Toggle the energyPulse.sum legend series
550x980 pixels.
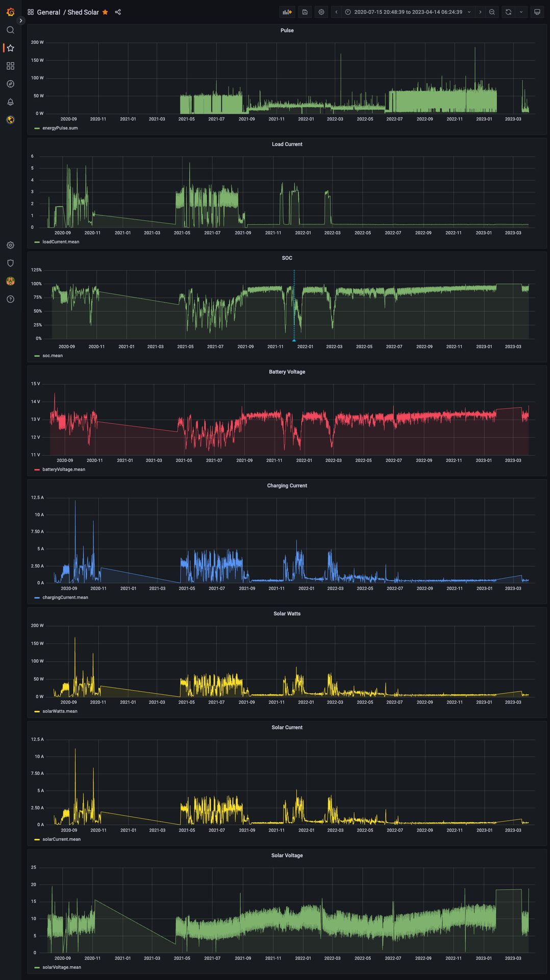(60, 128)
